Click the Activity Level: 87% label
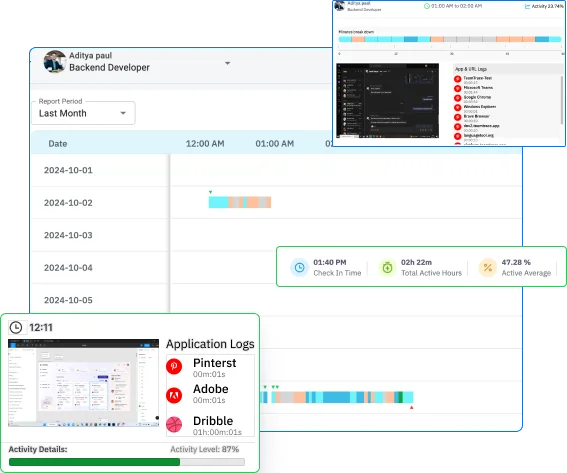This screenshot has width=567, height=473. (x=205, y=449)
